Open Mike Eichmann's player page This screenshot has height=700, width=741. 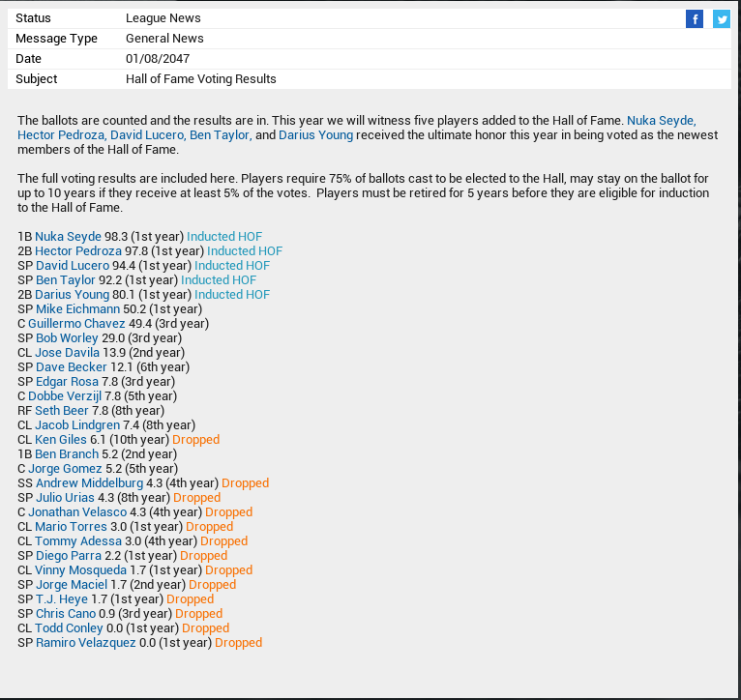[x=77, y=309]
